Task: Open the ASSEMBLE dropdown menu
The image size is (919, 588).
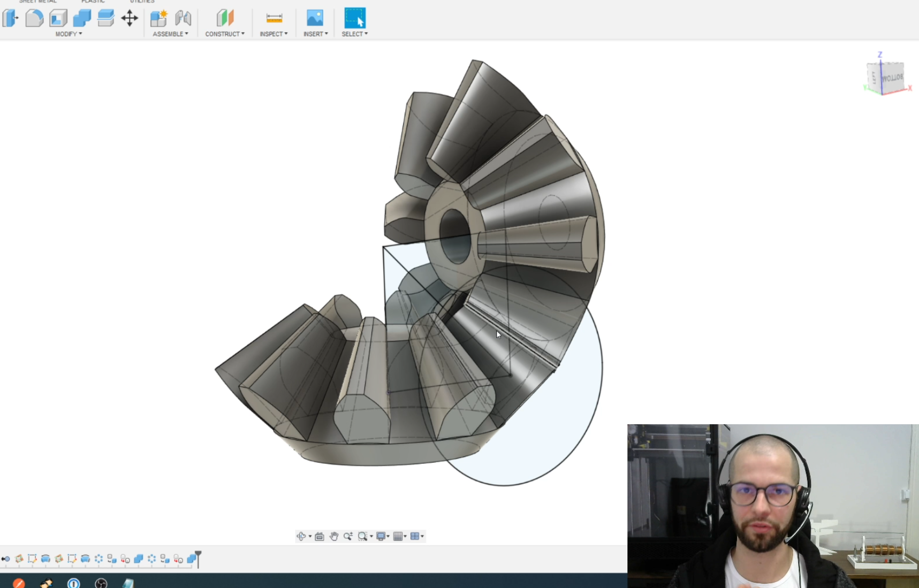Action: pos(170,34)
